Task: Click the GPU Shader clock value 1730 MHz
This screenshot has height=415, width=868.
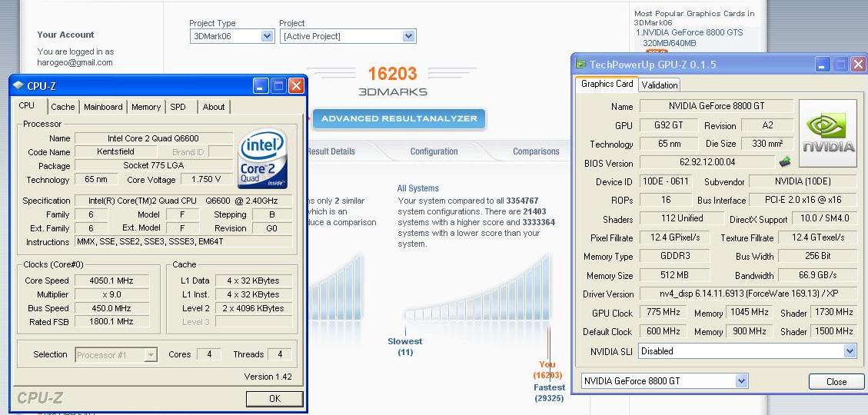Action: (833, 312)
